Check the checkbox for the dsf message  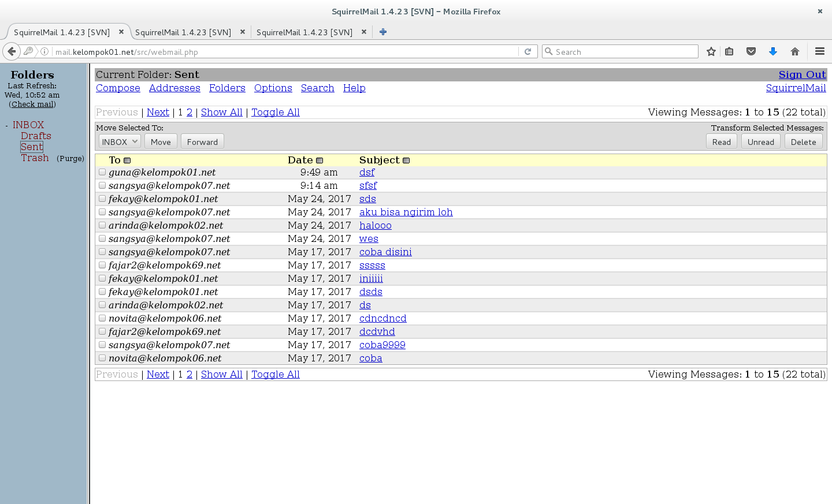102,171
